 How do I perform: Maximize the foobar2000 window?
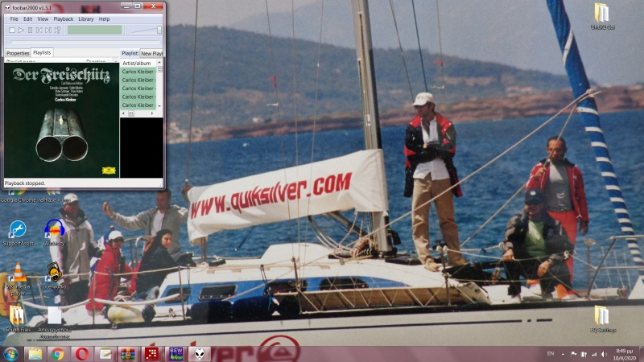(x=138, y=6)
